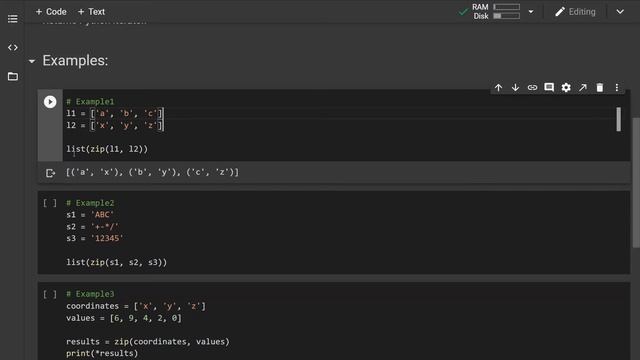Click the coordinates = ['x', 'y', 'z'] line
This screenshot has height=360, width=640.
[x=136, y=306]
